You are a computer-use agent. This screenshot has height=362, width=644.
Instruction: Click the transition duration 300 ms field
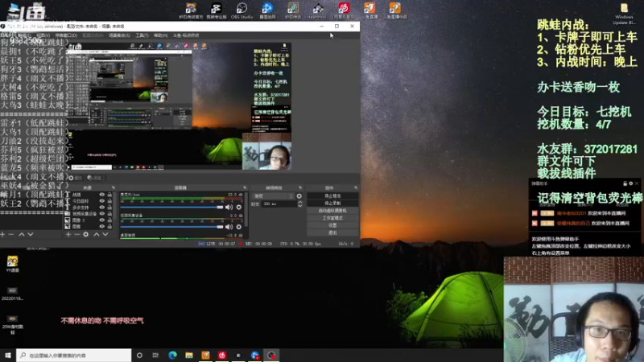pos(279,204)
